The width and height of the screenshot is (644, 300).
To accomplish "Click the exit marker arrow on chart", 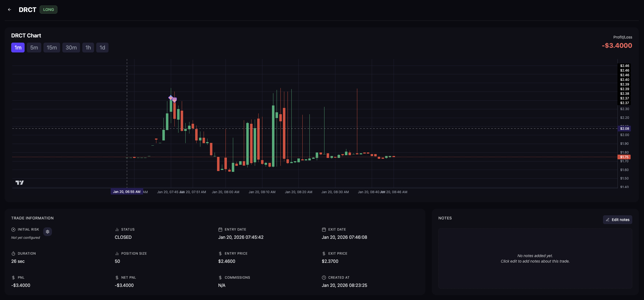I will point(174,100).
